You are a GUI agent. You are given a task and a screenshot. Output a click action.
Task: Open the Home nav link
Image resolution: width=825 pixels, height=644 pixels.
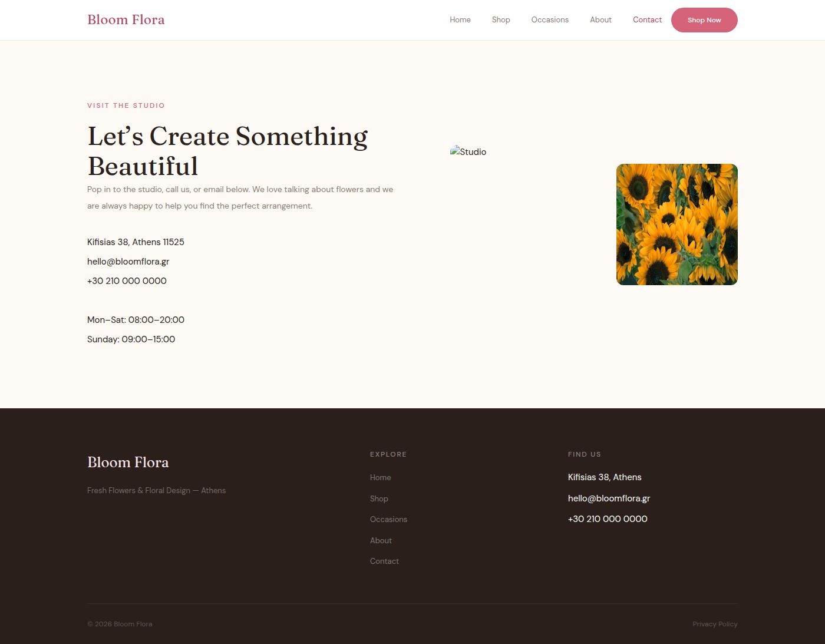(460, 19)
